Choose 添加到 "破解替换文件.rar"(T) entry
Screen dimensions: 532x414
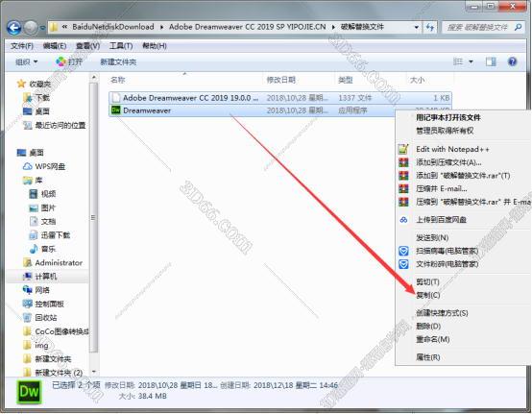[463, 176]
